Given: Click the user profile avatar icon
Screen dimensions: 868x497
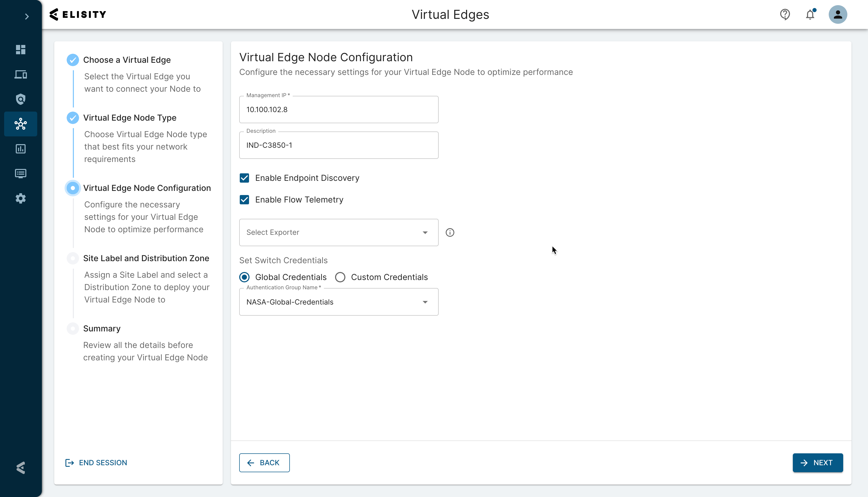Looking at the screenshot, I should click(838, 14).
